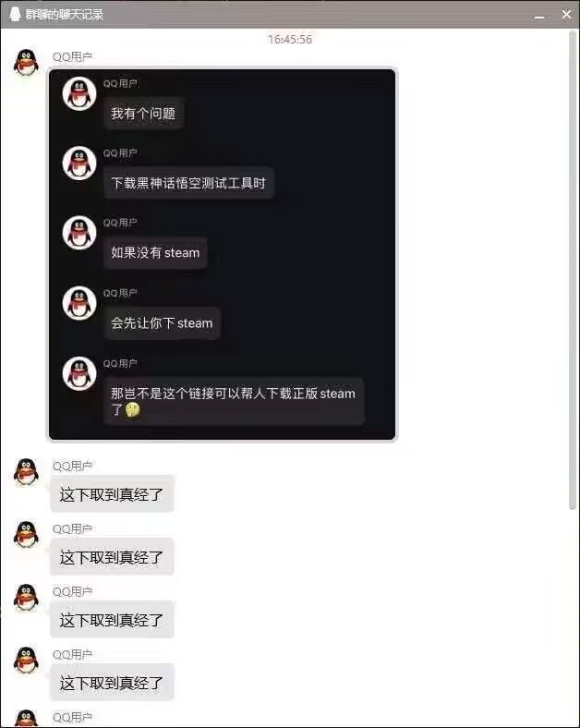580x728 pixels.
Task: Click the avatar next to first '这下取到真经了'
Action: click(x=27, y=472)
